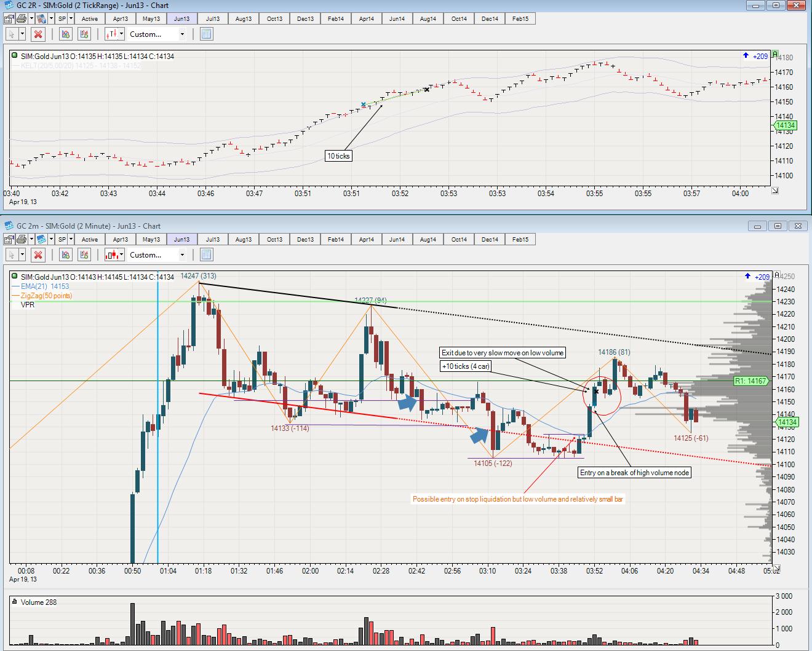Click the data table icon in GC 2m window
The height and width of the screenshot is (651, 812).
(207, 254)
